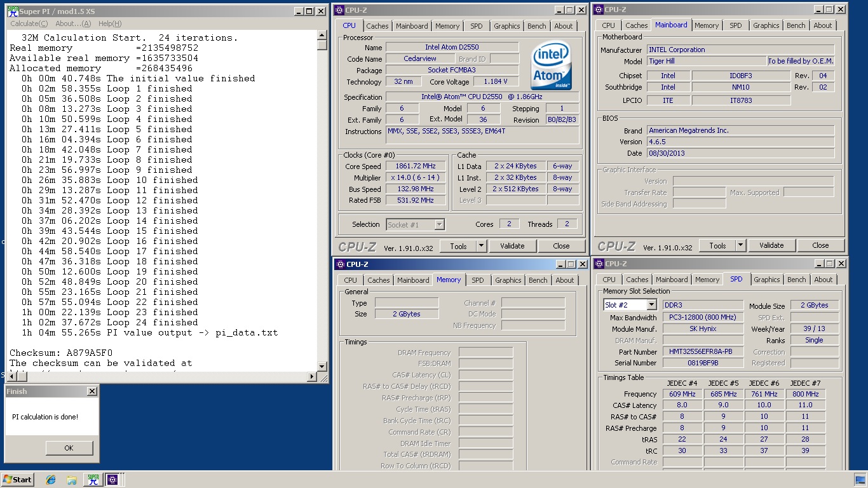
Task: Switch to the Caches tab in the Processor info window
Action: [377, 26]
